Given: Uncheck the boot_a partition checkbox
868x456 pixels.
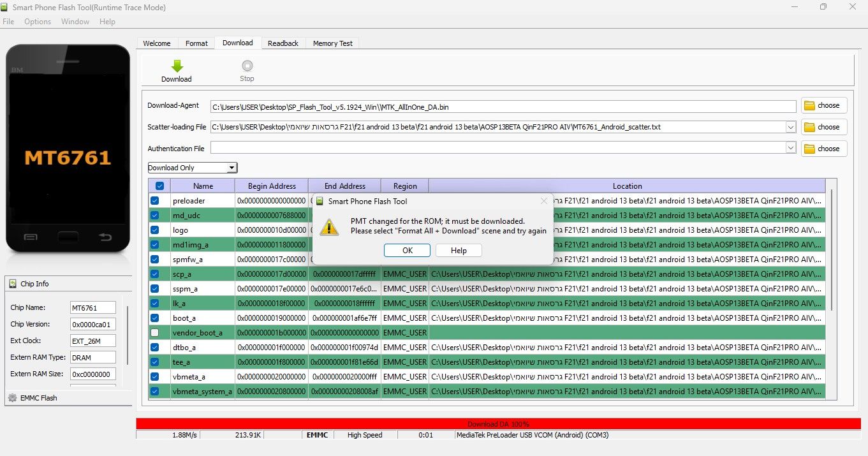Looking at the screenshot, I should pyautogui.click(x=154, y=318).
